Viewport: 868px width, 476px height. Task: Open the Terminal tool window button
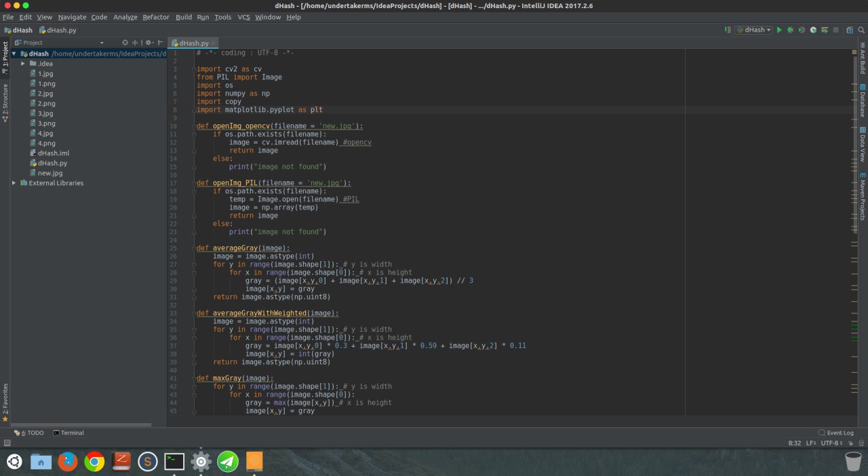(x=68, y=433)
